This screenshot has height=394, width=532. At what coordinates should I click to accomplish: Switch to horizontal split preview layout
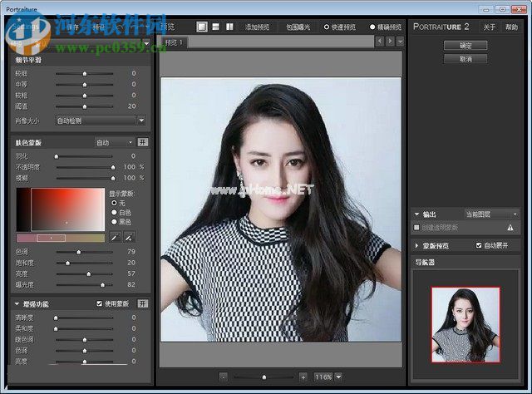(x=216, y=26)
